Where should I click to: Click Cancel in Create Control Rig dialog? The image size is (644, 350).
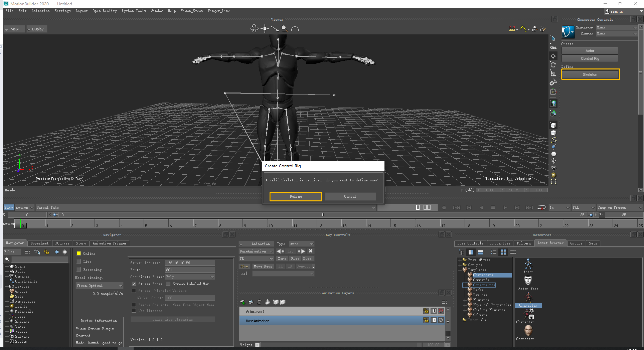tap(350, 197)
